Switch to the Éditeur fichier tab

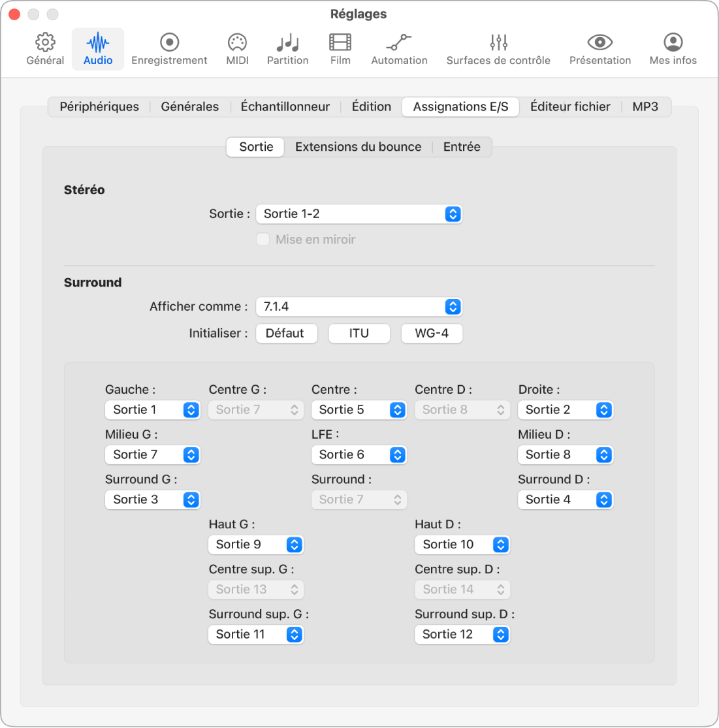[569, 106]
